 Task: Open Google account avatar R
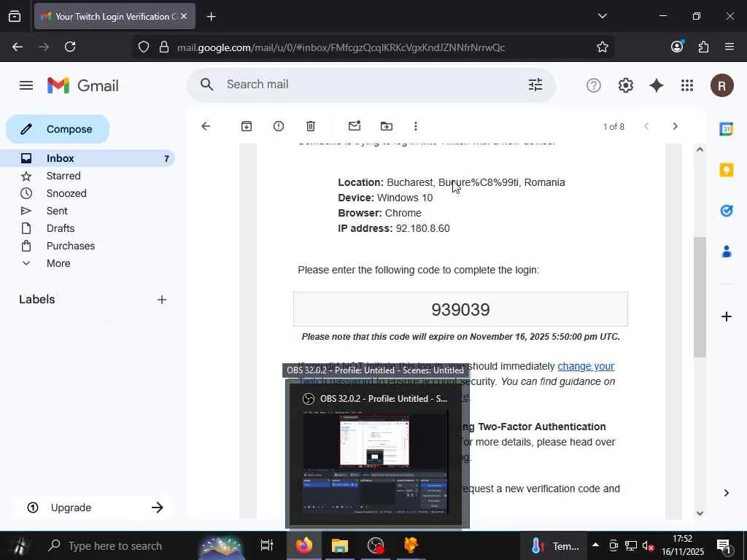tap(721, 86)
